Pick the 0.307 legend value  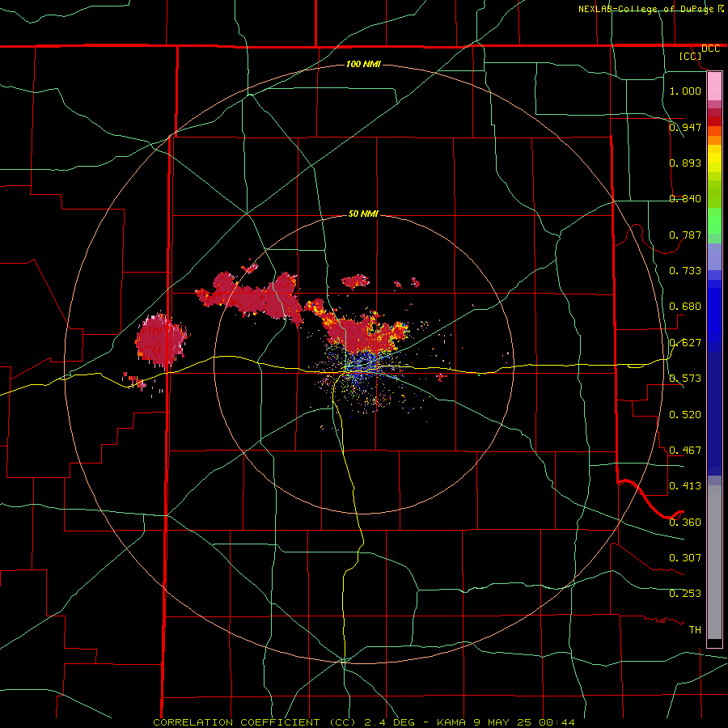point(685,558)
